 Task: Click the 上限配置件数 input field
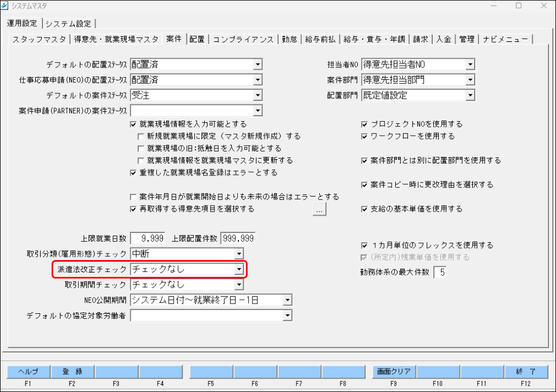(x=238, y=238)
